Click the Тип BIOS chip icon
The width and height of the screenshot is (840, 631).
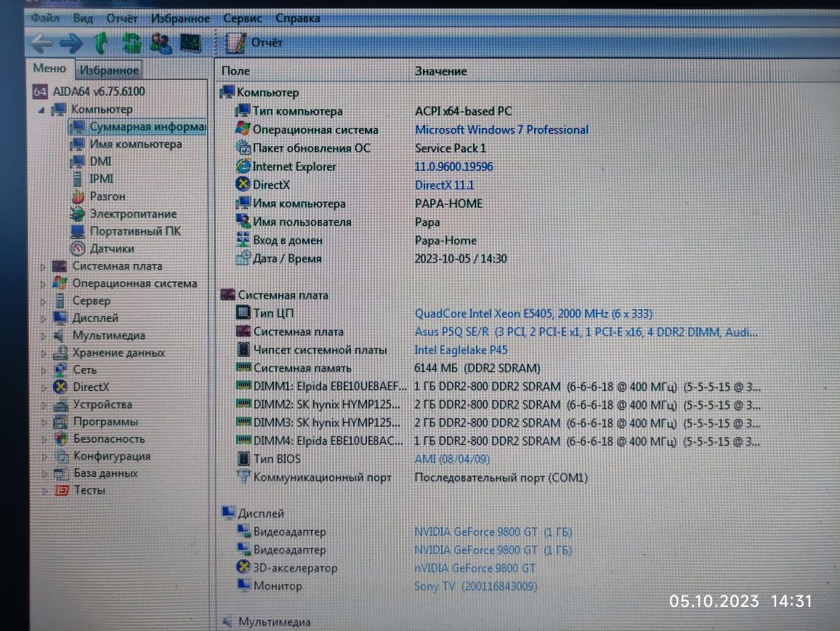pyautogui.click(x=243, y=459)
